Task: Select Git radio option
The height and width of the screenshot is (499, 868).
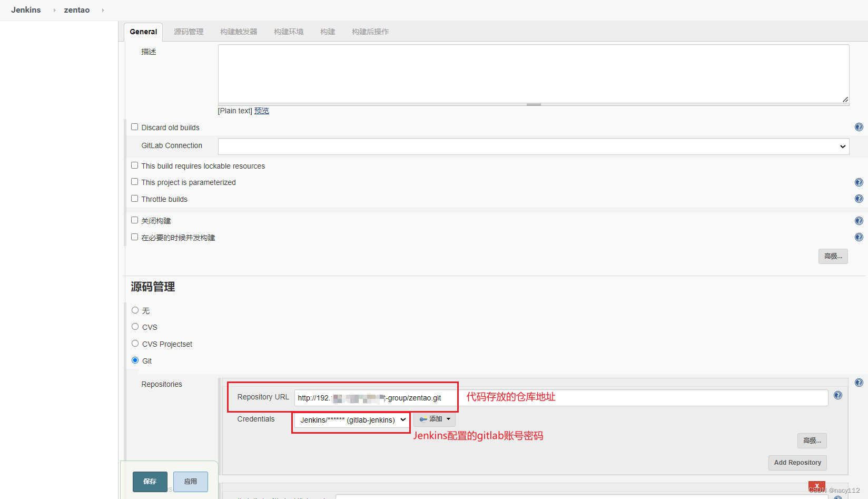Action: point(135,360)
